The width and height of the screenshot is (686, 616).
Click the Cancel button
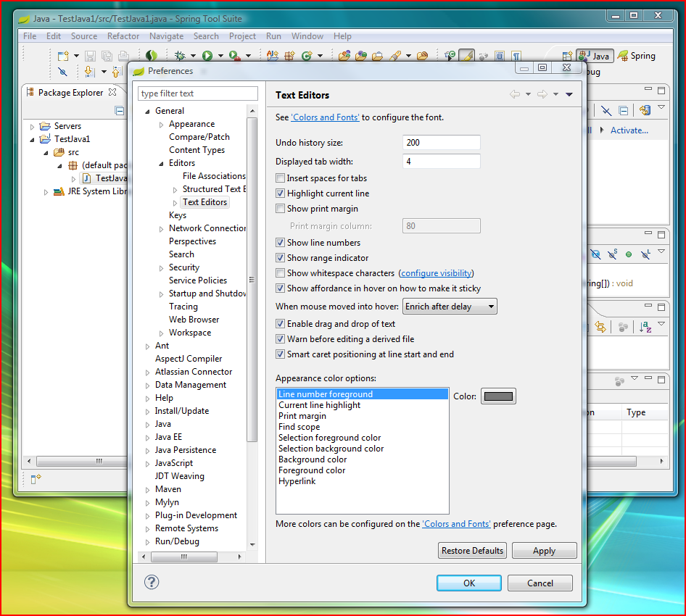(540, 583)
